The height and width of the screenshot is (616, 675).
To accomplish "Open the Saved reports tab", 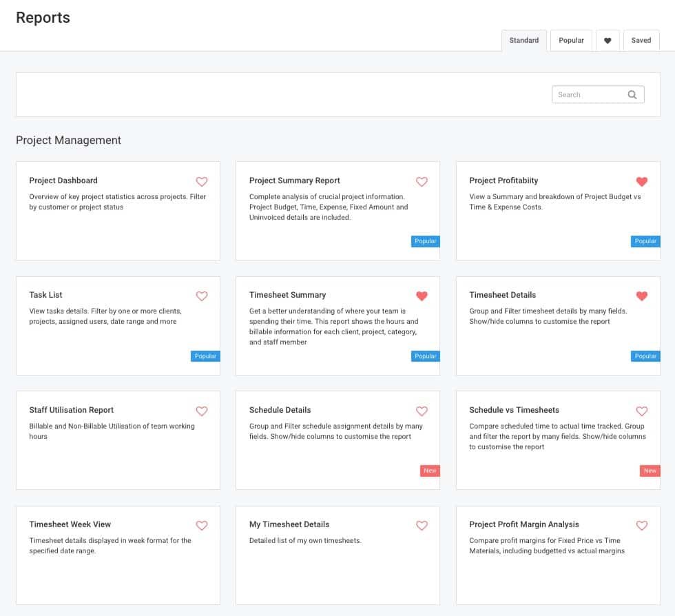I will (x=641, y=41).
